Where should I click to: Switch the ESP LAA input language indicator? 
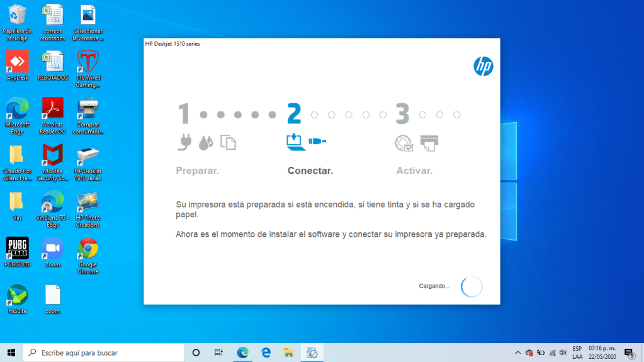coord(577,353)
